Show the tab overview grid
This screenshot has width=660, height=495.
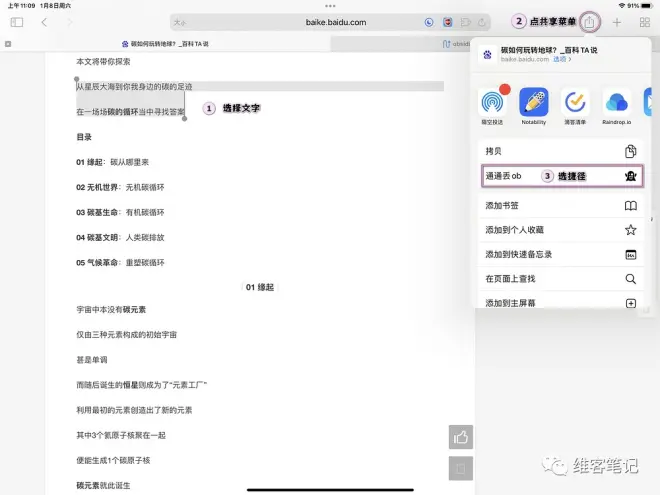click(x=644, y=22)
